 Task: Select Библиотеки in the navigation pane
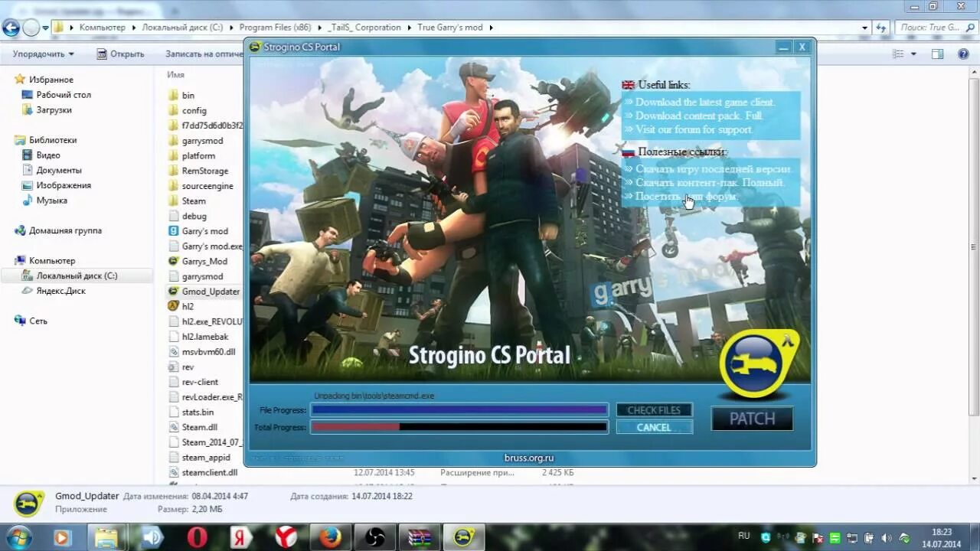[x=53, y=140]
